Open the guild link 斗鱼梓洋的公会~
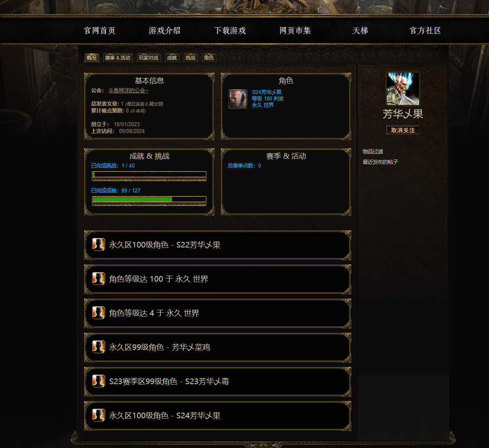 tap(128, 91)
